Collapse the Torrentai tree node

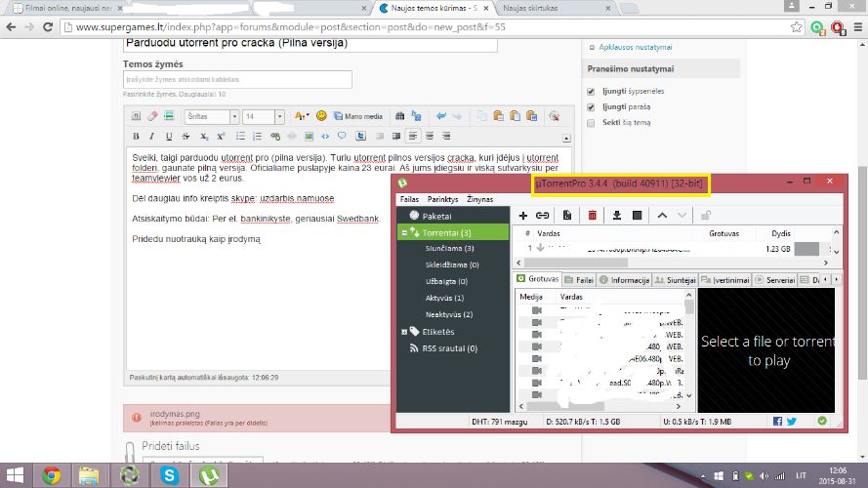404,233
